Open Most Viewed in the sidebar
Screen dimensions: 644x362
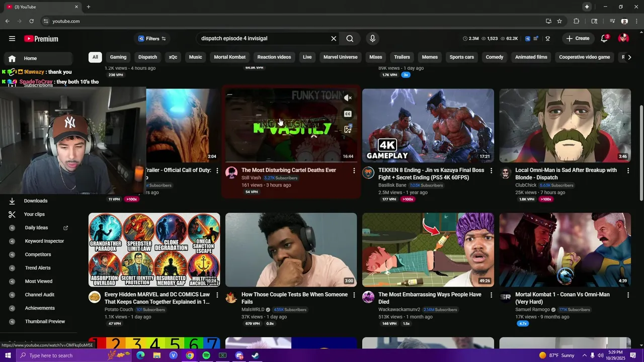38,281
